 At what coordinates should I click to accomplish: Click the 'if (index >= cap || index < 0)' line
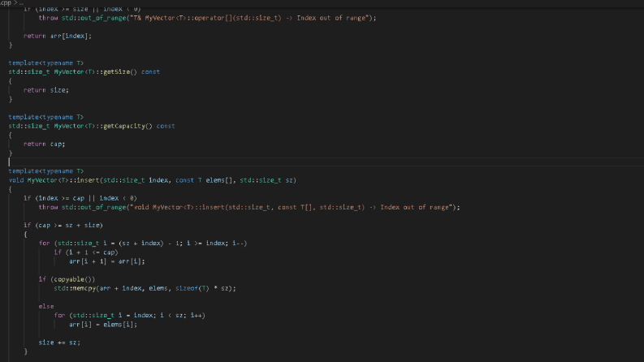tap(80, 198)
